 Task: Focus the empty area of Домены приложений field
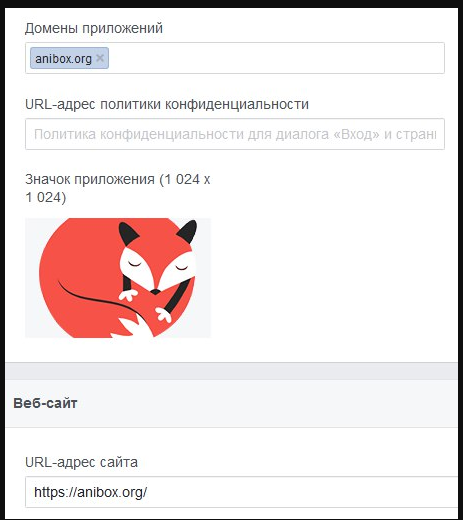pyautogui.click(x=277, y=58)
